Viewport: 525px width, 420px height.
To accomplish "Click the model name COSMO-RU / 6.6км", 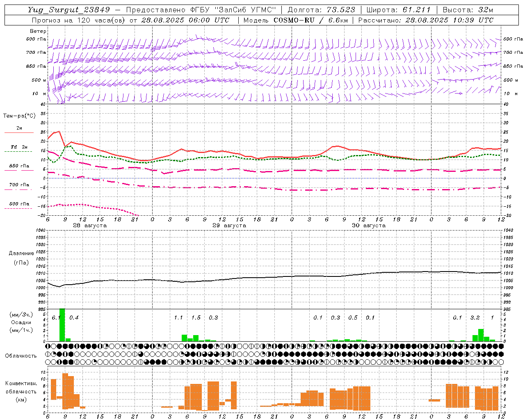I will pyautogui.click(x=310, y=20).
